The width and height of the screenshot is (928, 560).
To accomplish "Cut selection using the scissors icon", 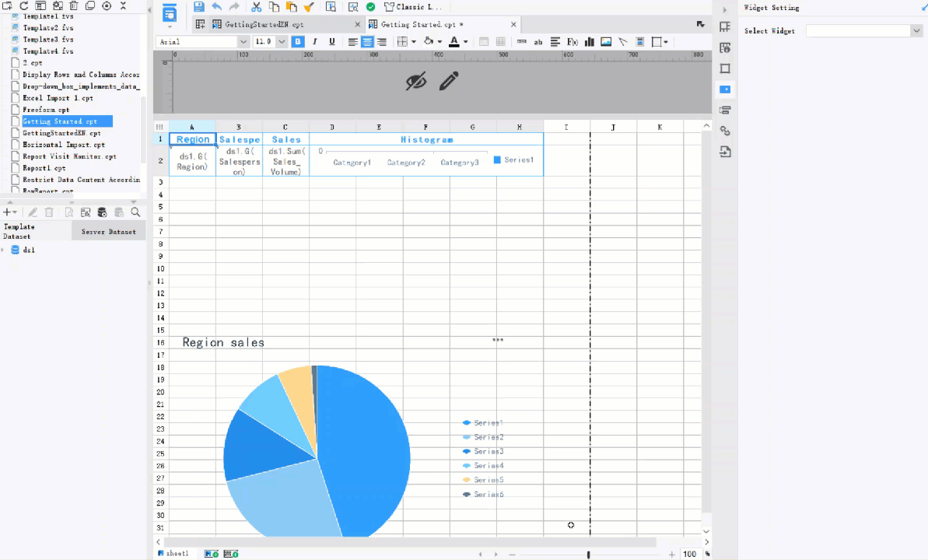I will tap(255, 6).
